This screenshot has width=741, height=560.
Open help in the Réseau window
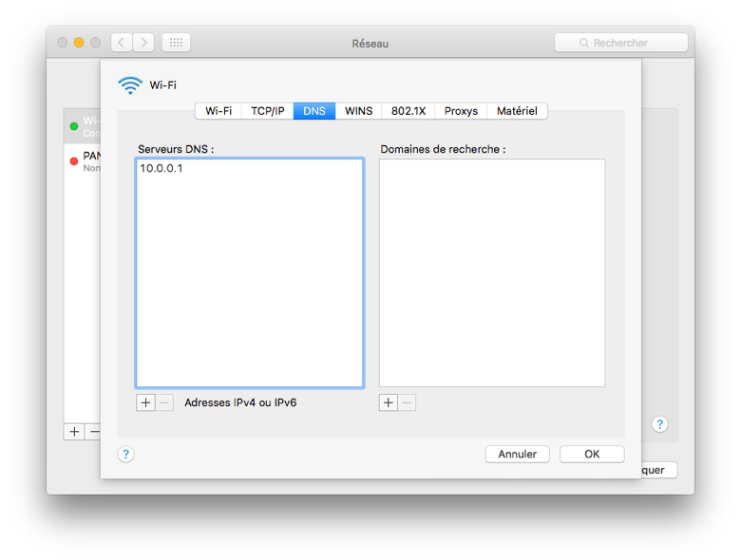click(x=659, y=424)
